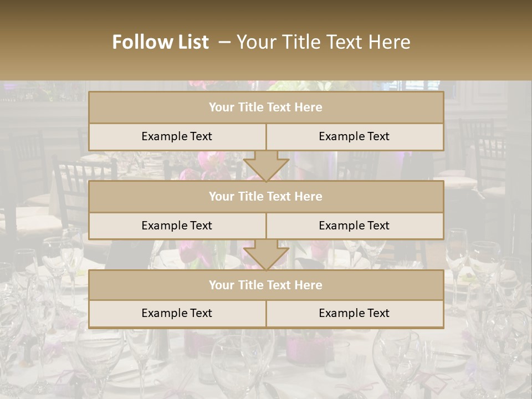Select the down arrow below the top block

pos(266,166)
